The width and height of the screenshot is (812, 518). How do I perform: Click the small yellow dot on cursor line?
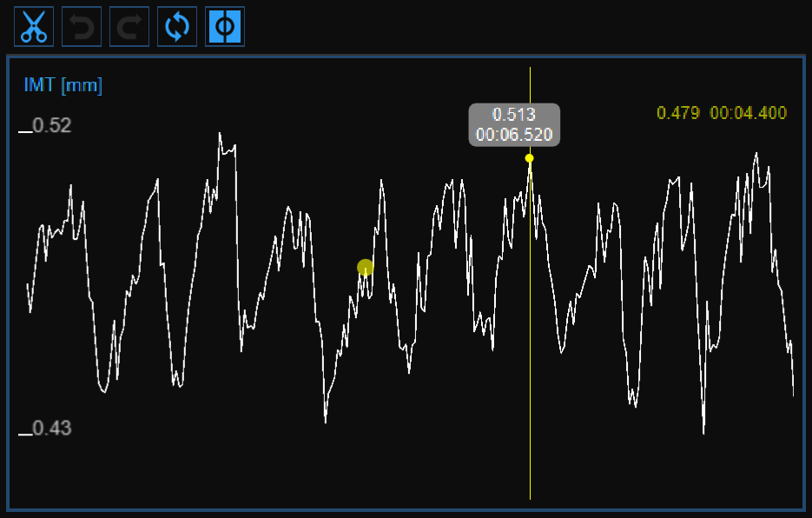(529, 158)
